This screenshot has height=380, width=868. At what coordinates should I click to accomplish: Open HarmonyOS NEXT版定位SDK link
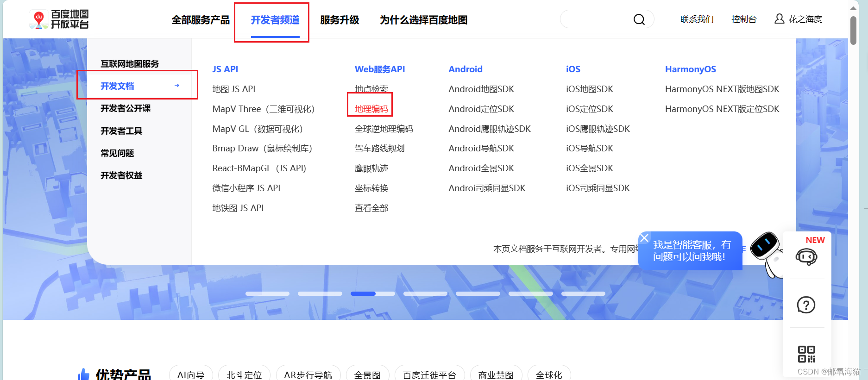722,109
